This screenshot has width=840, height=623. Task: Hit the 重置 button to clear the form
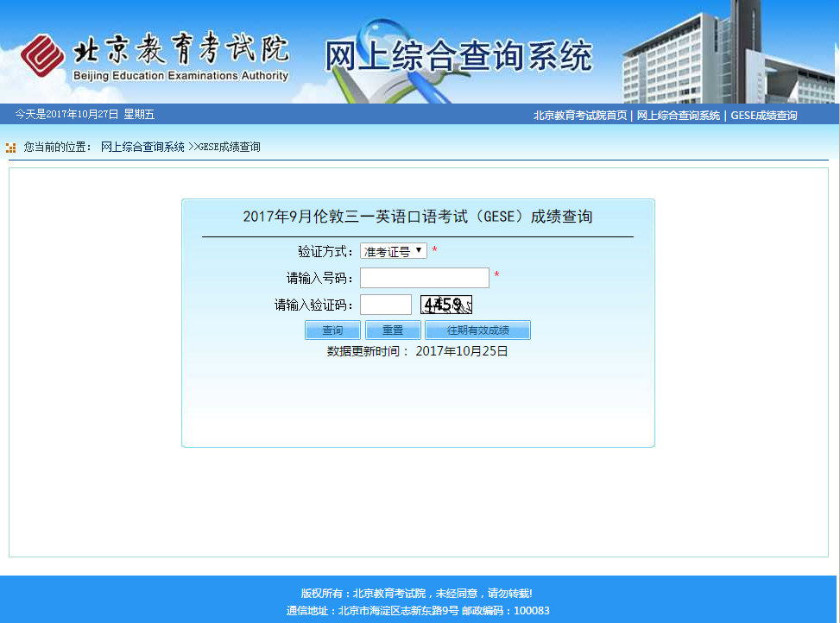pos(393,330)
